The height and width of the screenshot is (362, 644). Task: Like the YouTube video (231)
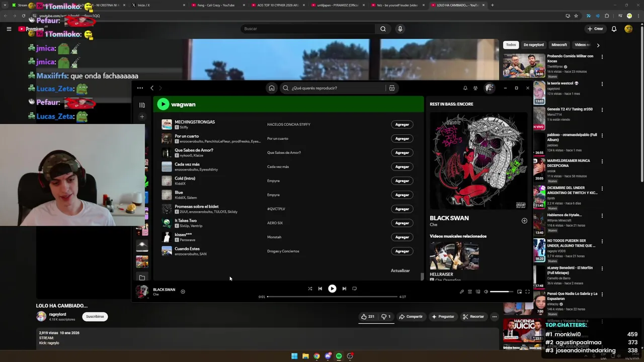pos(368,317)
